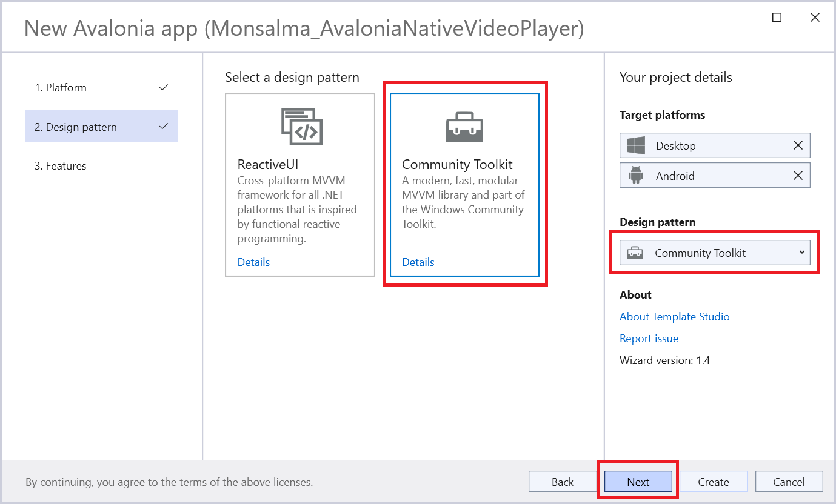The image size is (836, 504).
Task: Click 'Wizard version: 1.4' text
Action: (x=664, y=360)
